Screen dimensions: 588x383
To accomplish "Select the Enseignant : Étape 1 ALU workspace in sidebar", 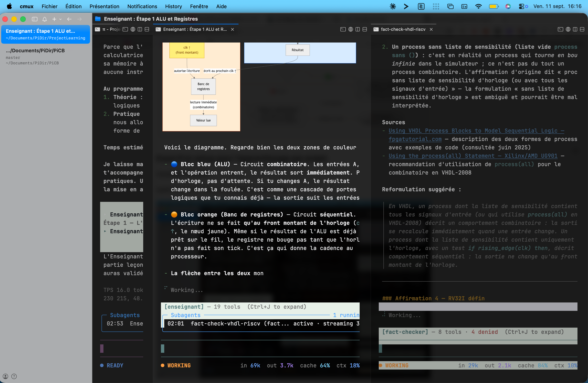I will point(45,34).
